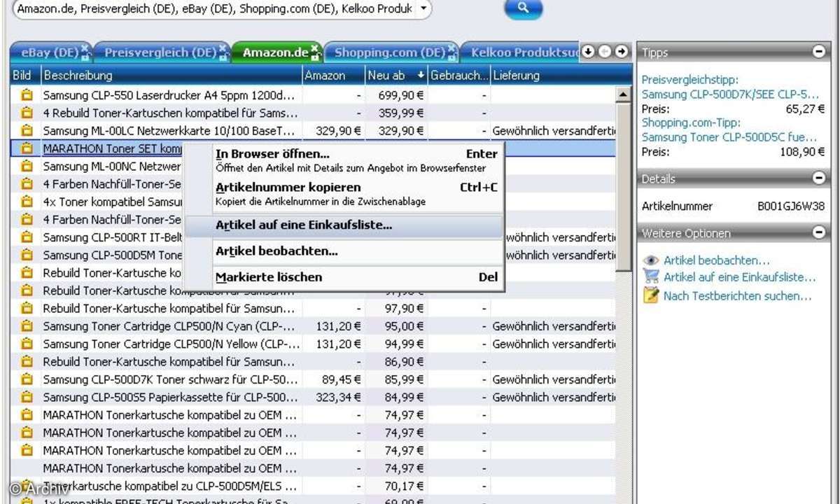The height and width of the screenshot is (504, 840).
Task: Click the bag icon of CLP500/N Yellow cartridge
Action: click(x=27, y=344)
